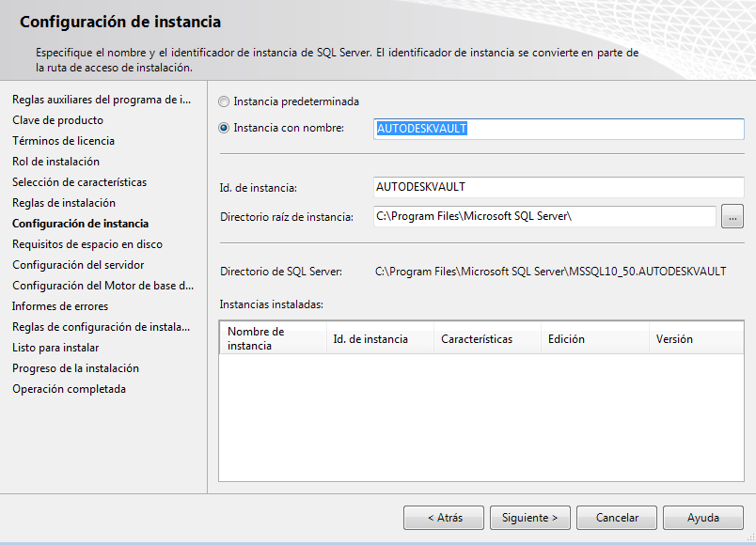Click the Instancias instaladas label
Screen dimensions: 756x545
point(272,304)
